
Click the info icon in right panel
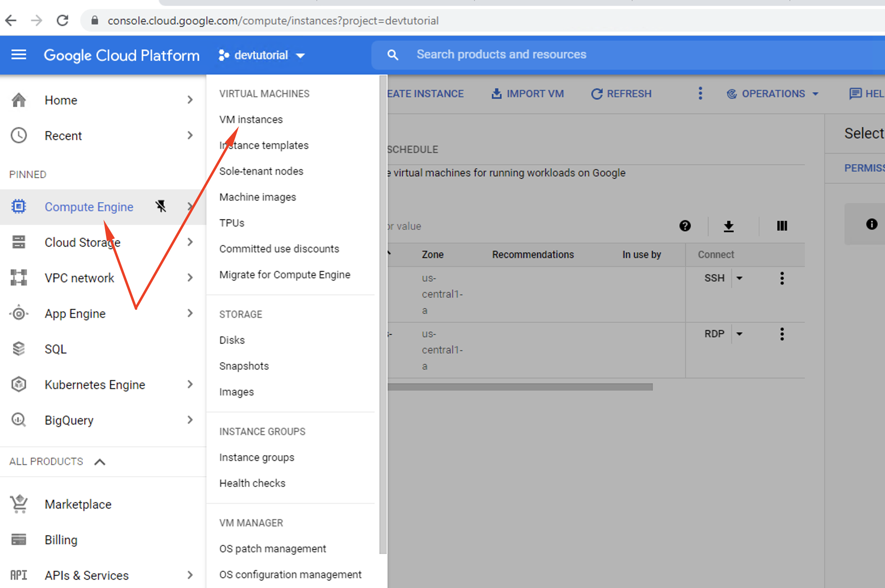click(x=872, y=224)
